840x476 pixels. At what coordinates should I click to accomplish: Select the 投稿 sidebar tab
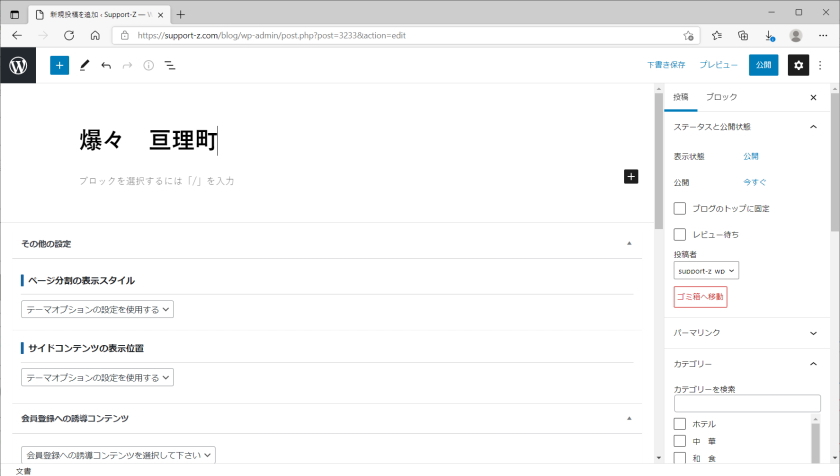tap(681, 97)
